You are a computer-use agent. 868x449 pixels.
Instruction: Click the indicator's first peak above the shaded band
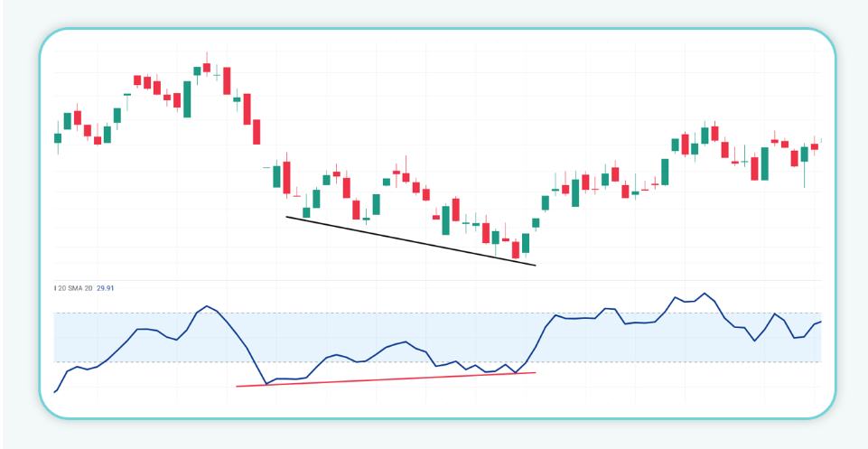207,306
